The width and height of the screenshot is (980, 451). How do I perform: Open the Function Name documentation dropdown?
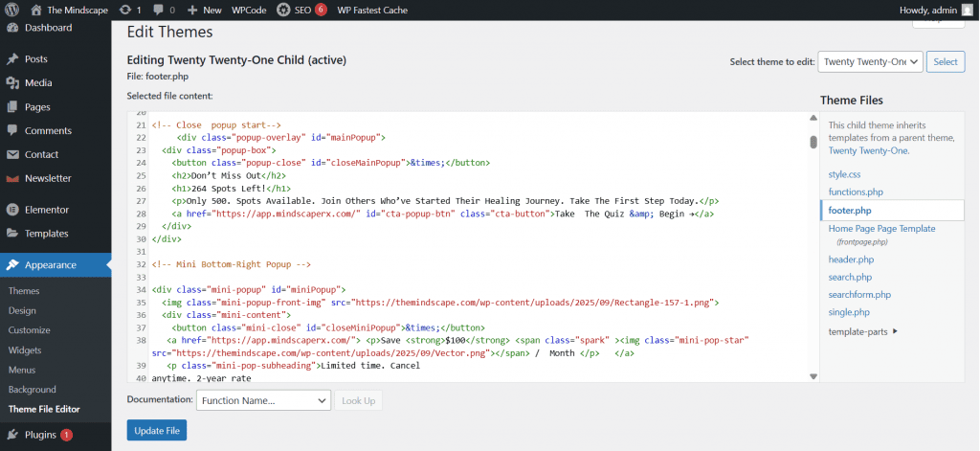[262, 400]
